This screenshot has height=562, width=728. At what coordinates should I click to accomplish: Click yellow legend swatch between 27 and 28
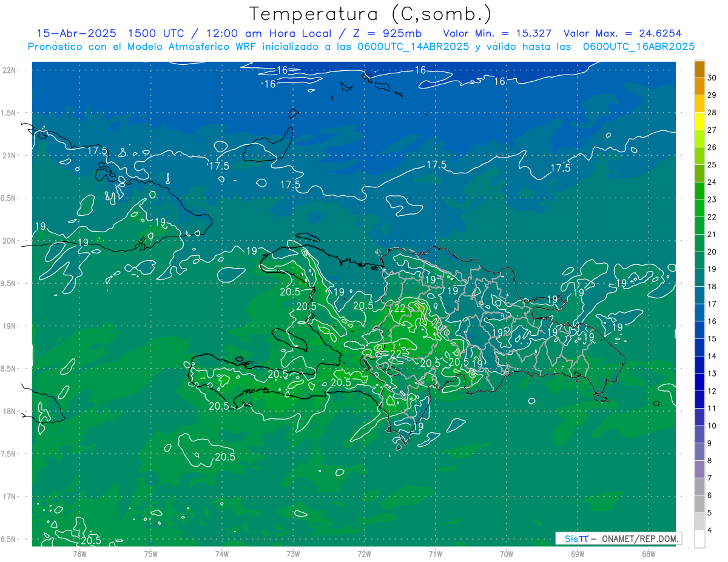tap(699, 121)
